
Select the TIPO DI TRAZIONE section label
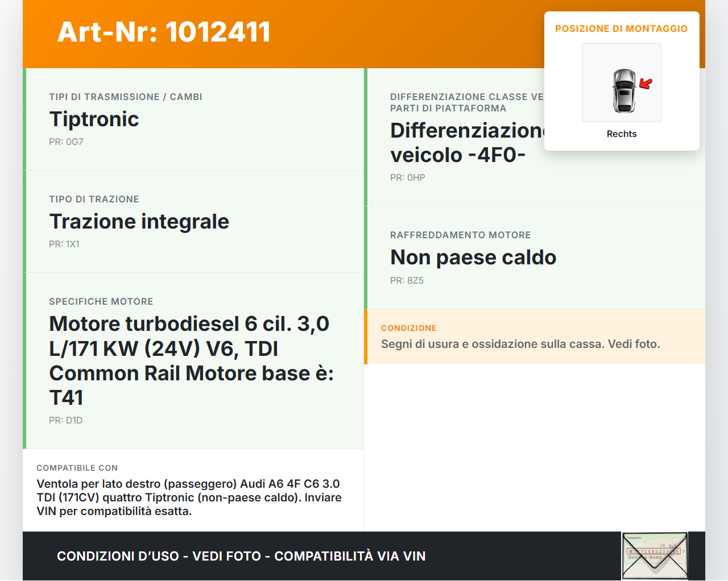coord(94,199)
